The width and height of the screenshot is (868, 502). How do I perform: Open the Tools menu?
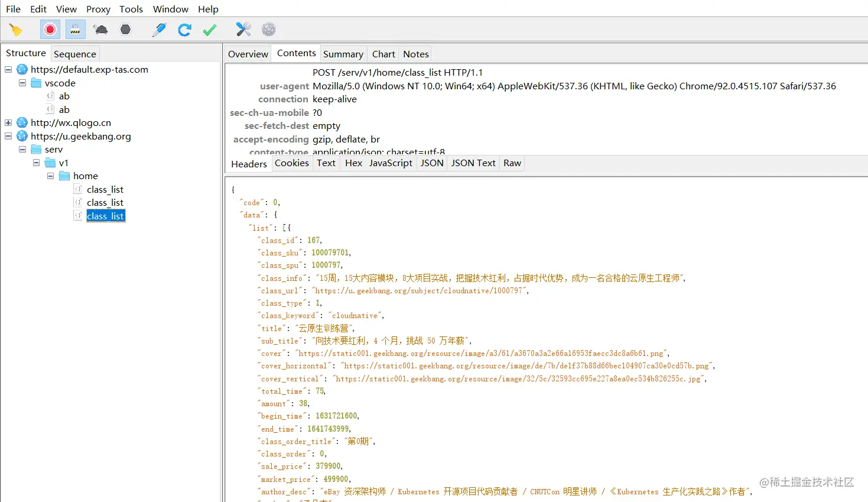pyautogui.click(x=131, y=9)
